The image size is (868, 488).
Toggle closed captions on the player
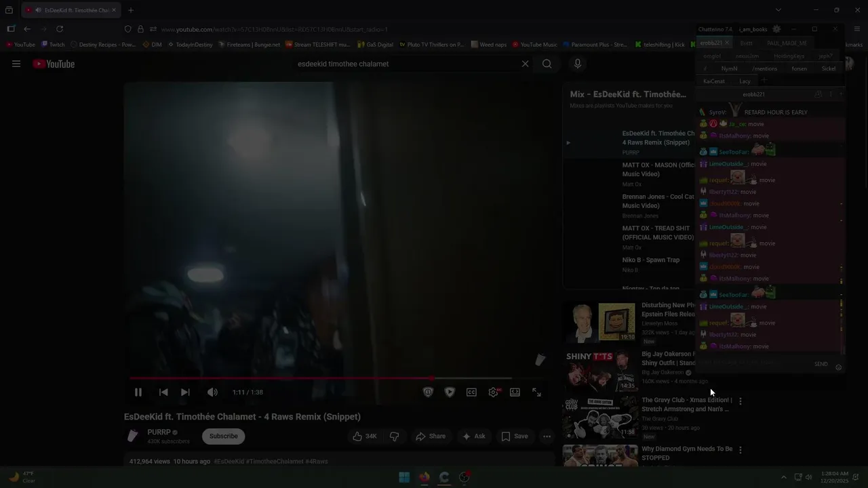pos(471,392)
